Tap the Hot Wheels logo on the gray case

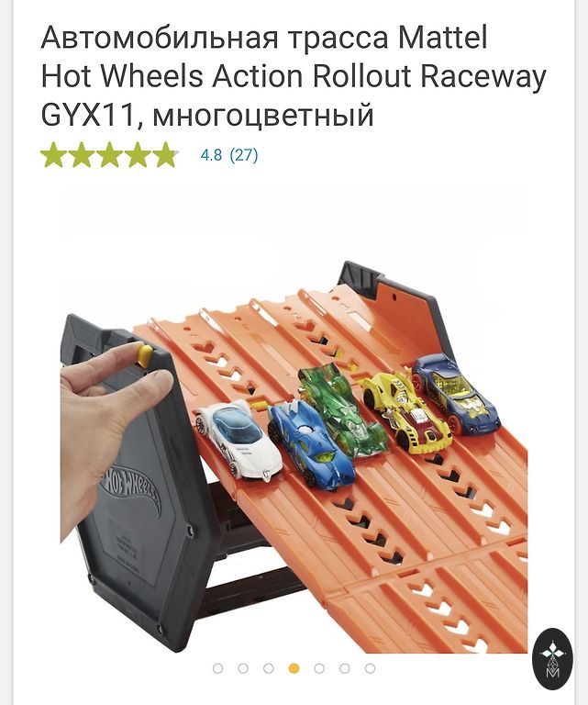point(131,487)
